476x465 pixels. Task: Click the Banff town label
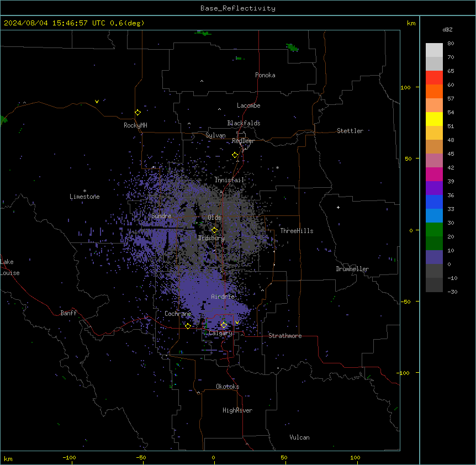(68, 313)
